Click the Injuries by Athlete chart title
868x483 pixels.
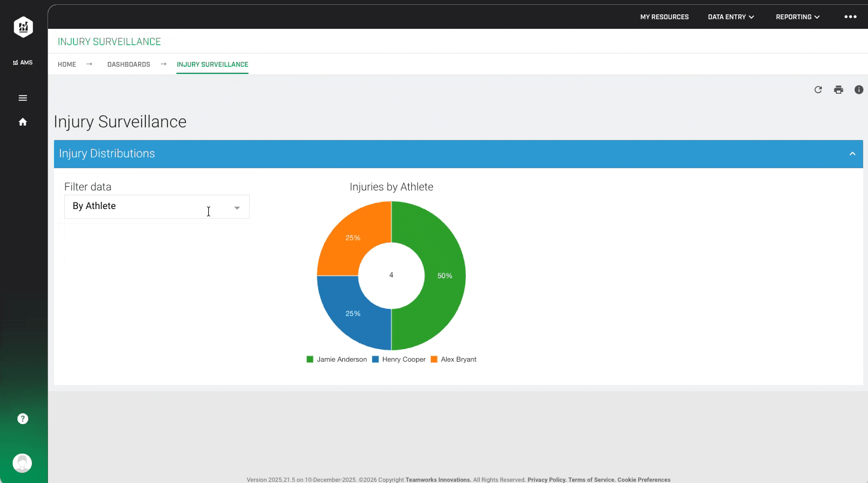pos(391,187)
